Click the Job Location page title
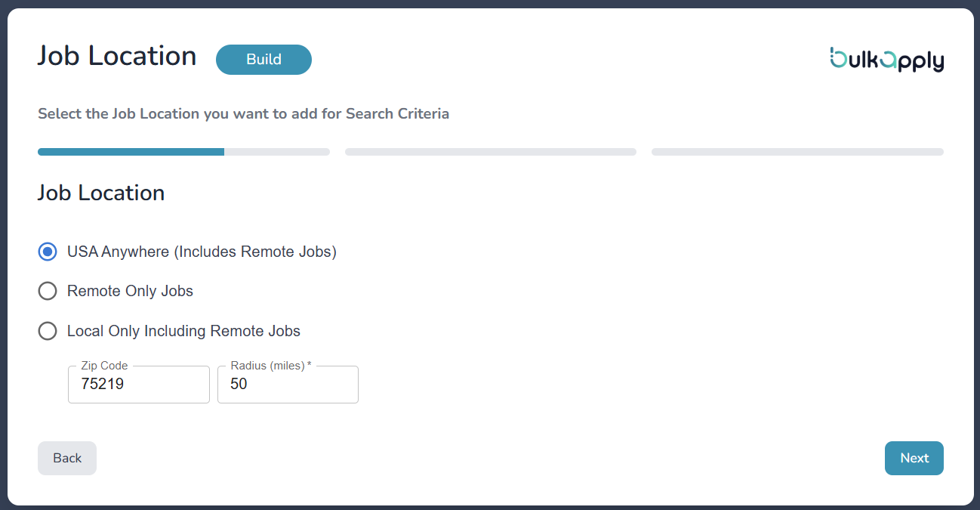Image resolution: width=980 pixels, height=510 pixels. pos(116,55)
